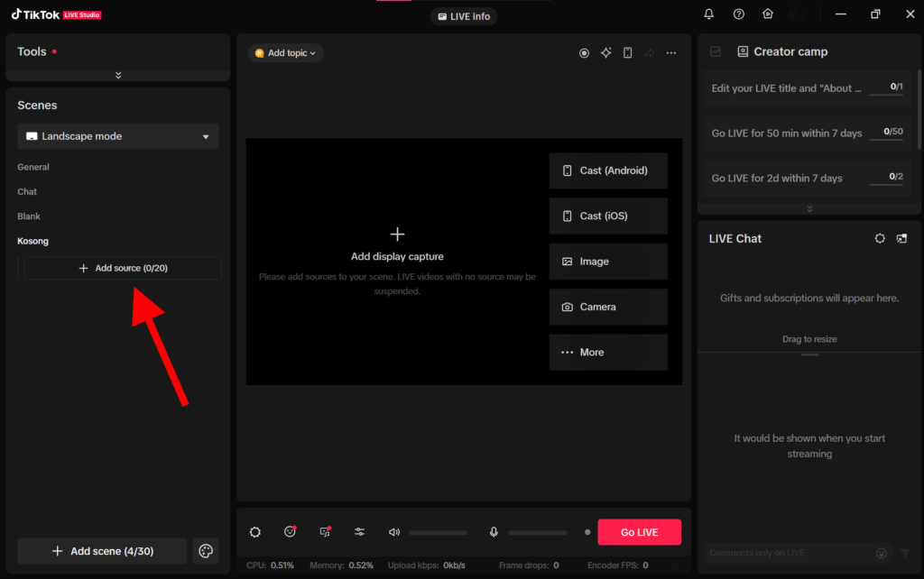This screenshot has height=579, width=924.
Task: Open More source options
Action: pos(608,353)
